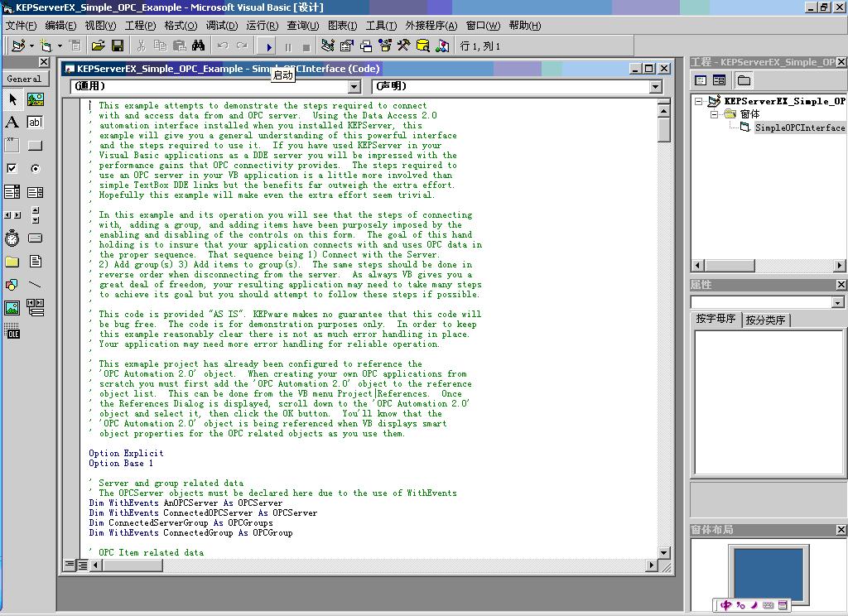Screen dimensions: 848x616
Task: Click the Save project disk icon
Action: (118, 46)
